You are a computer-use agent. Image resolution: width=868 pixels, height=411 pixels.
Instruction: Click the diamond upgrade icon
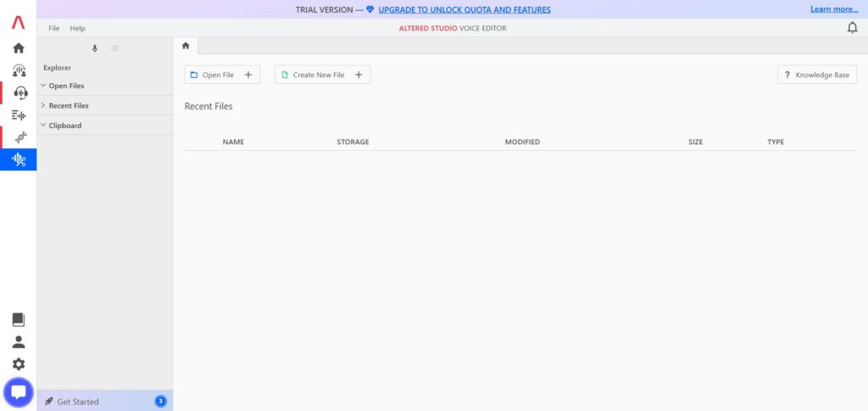[x=370, y=9]
